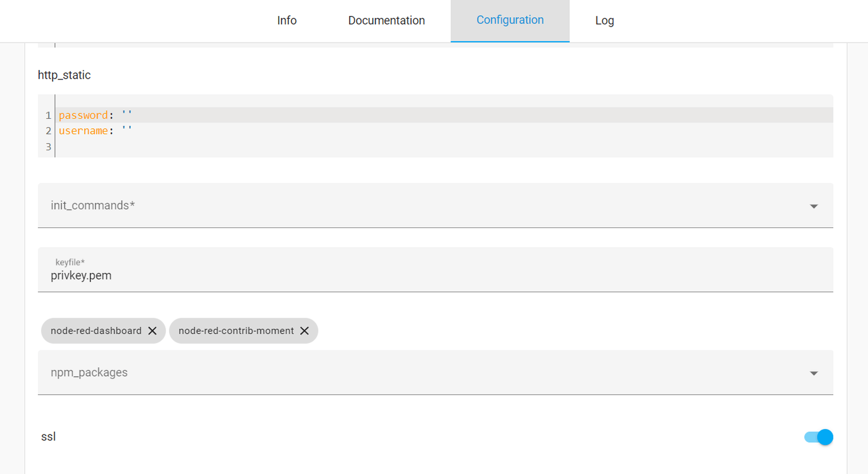Remove the node-red-dashboard chip

[152, 331]
